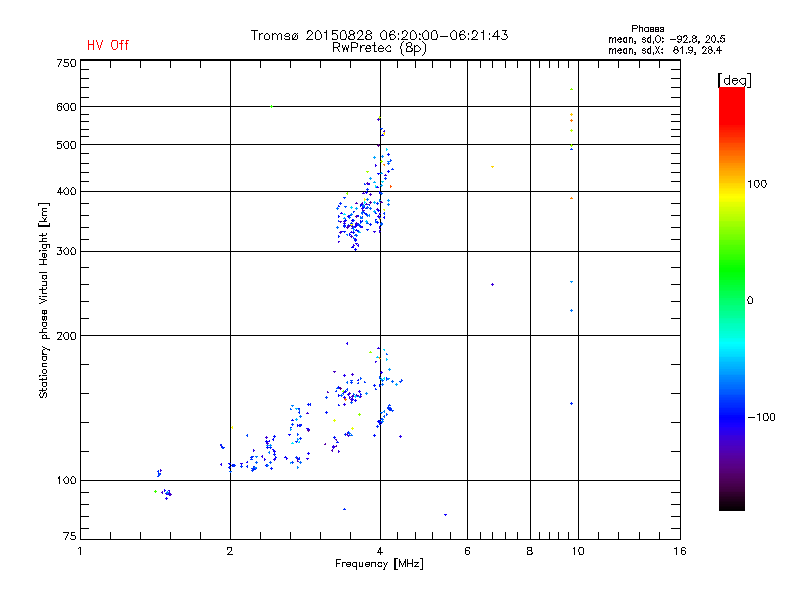Click the y-axis tick label "500"
Screen dimensions: 800x600
point(66,145)
